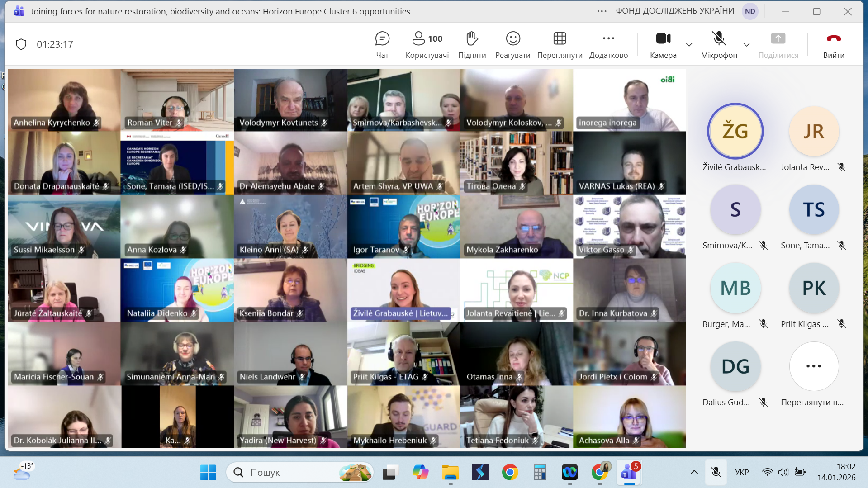Click the shield security icon beside the timer

pos(21,44)
